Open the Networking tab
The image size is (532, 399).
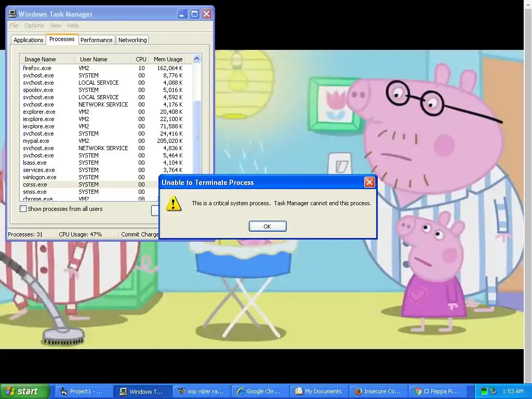132,40
